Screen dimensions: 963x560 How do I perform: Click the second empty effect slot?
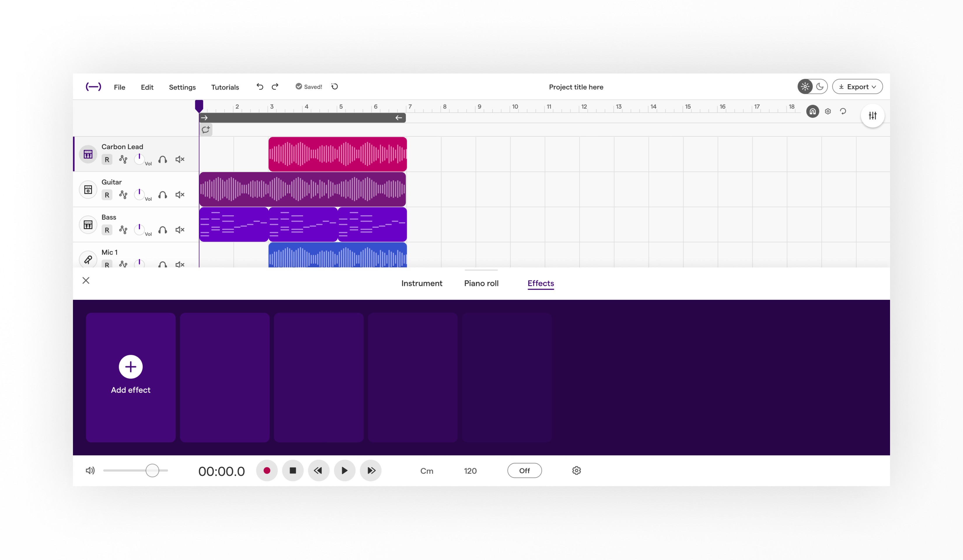[x=225, y=377]
